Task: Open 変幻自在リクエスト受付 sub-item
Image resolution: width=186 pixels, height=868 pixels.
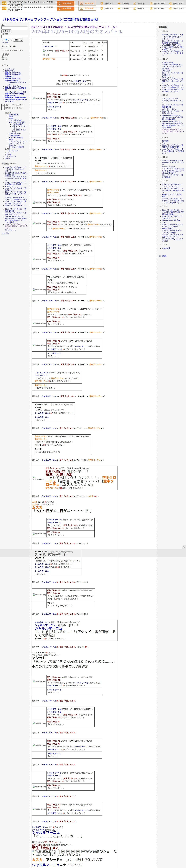Action: [17, 92]
